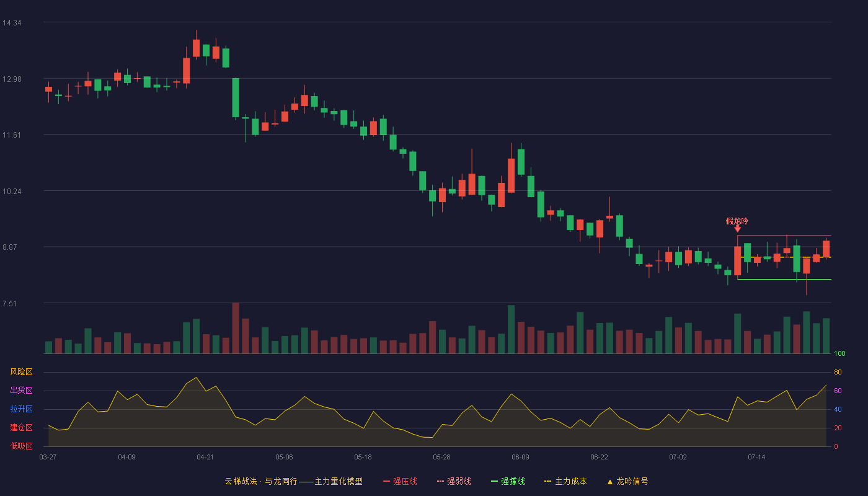Click the 04-09 date label

coord(126,457)
